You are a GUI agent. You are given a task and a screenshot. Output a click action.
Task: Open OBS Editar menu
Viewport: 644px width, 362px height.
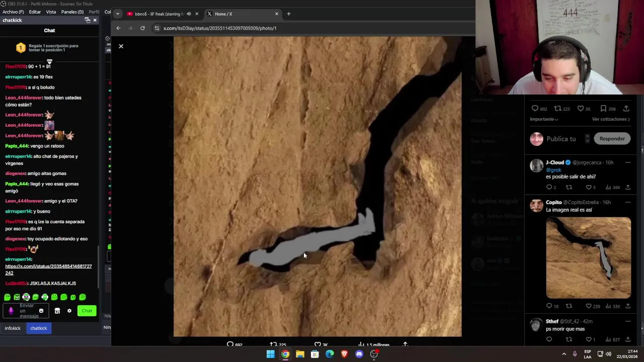coord(35,12)
